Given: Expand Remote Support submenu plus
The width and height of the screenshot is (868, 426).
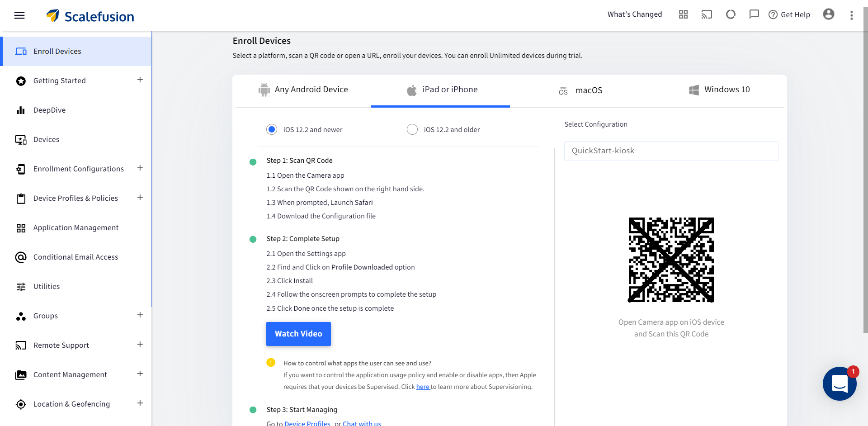Looking at the screenshot, I should tap(140, 344).
